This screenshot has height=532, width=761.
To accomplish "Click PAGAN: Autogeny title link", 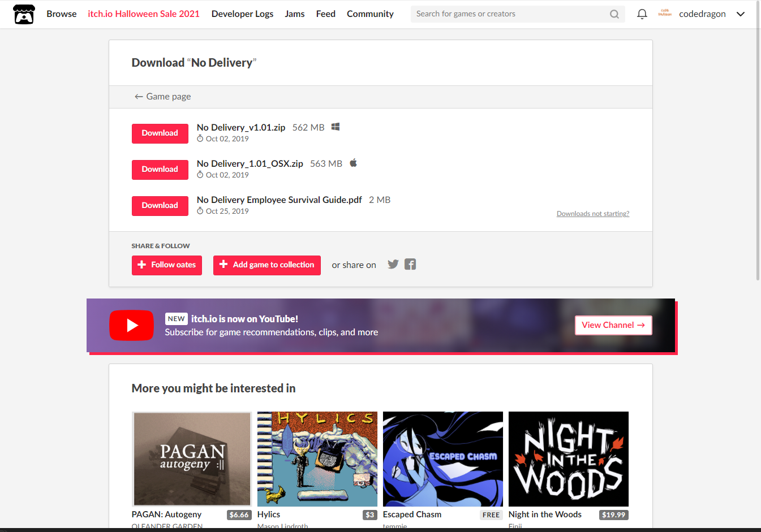I will tap(166, 514).
